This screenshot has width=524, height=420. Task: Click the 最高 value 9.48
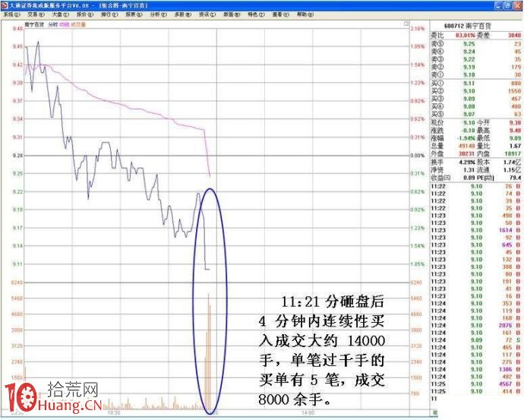tap(515, 131)
